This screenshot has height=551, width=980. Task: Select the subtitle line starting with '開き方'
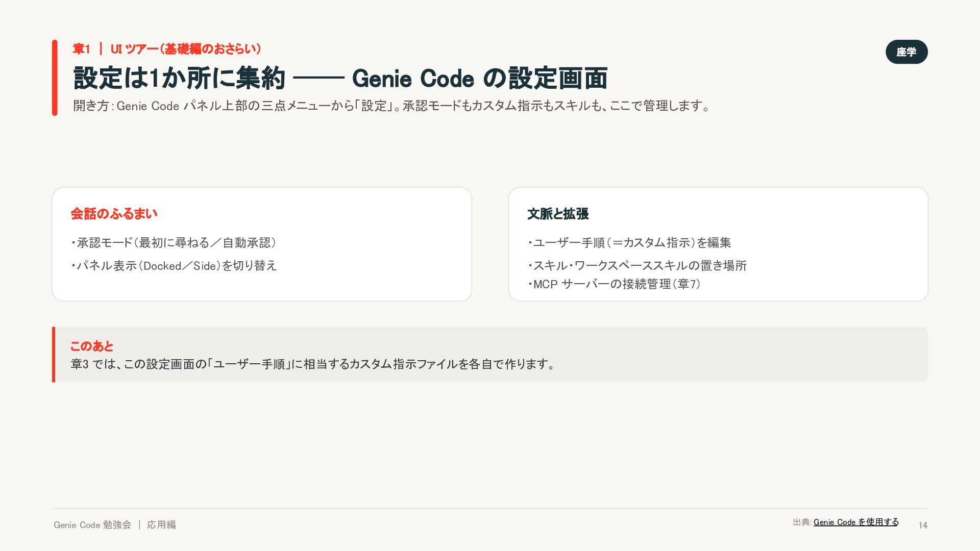click(391, 106)
